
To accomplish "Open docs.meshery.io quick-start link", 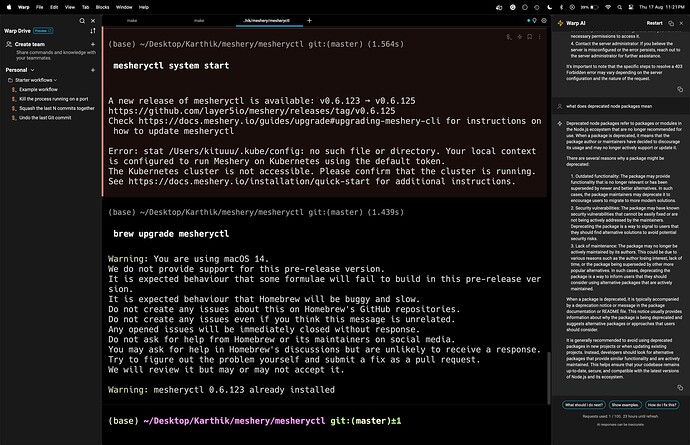I will (249, 181).
